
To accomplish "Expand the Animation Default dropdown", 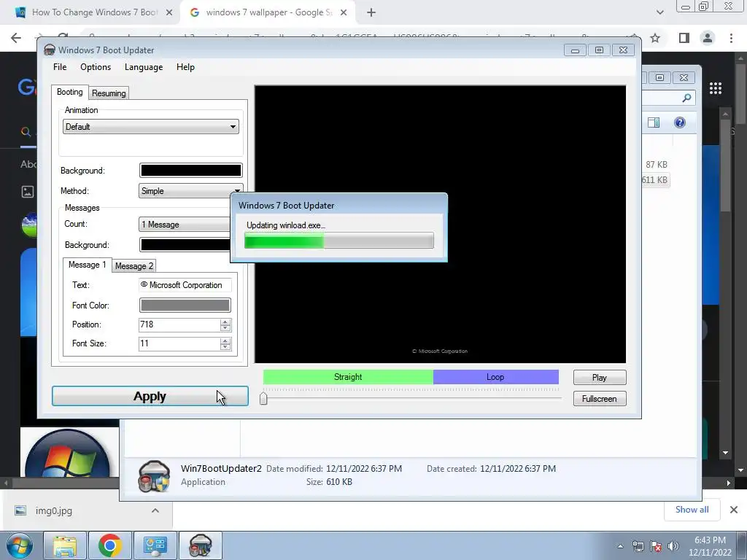I will [x=150, y=127].
